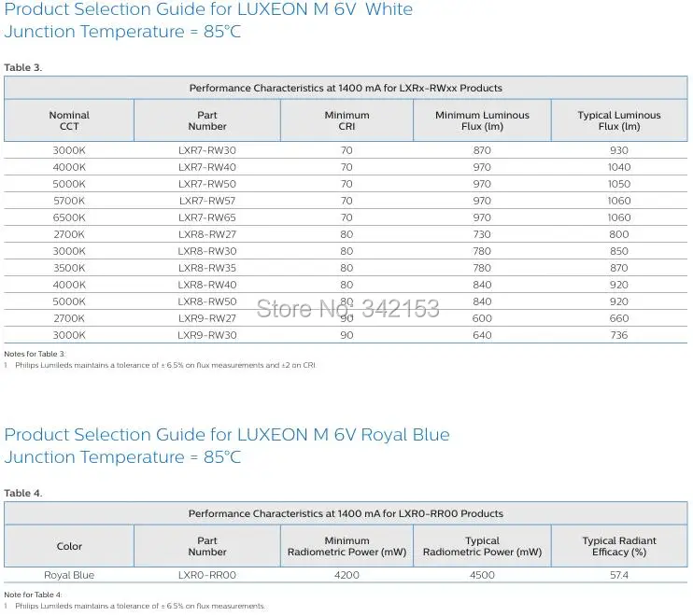693x616 pixels.
Task: Click minimum radiometric power 4200
Action: click(x=346, y=575)
